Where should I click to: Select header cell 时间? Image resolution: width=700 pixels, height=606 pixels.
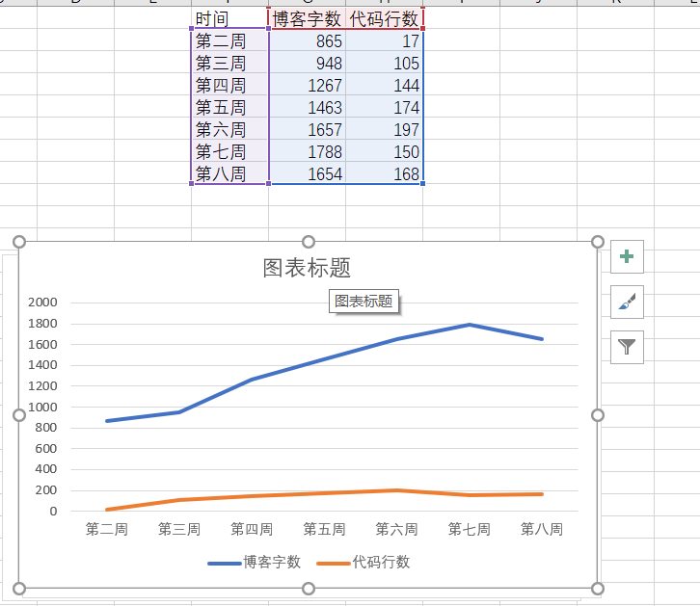click(229, 18)
